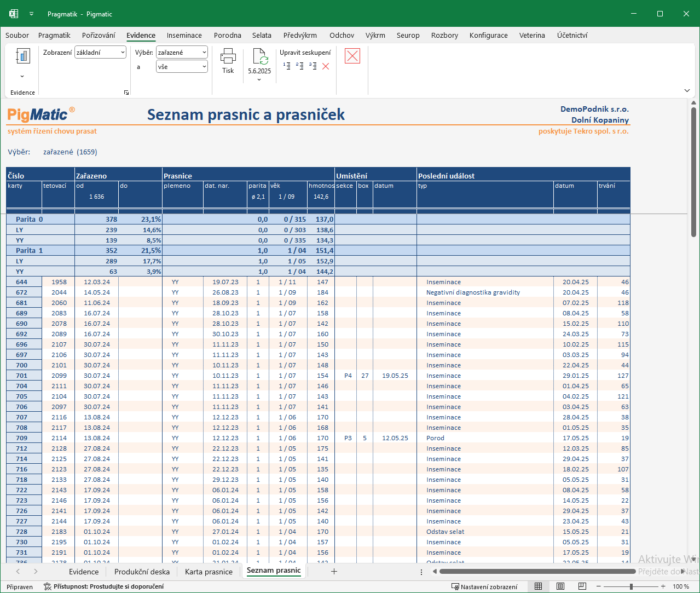Select card number 644 cell

(24, 282)
